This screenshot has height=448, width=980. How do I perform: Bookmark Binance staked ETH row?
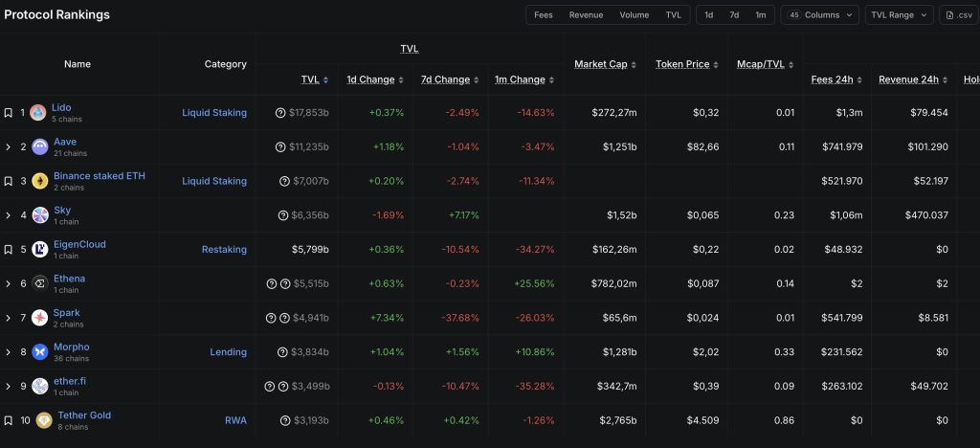8,181
